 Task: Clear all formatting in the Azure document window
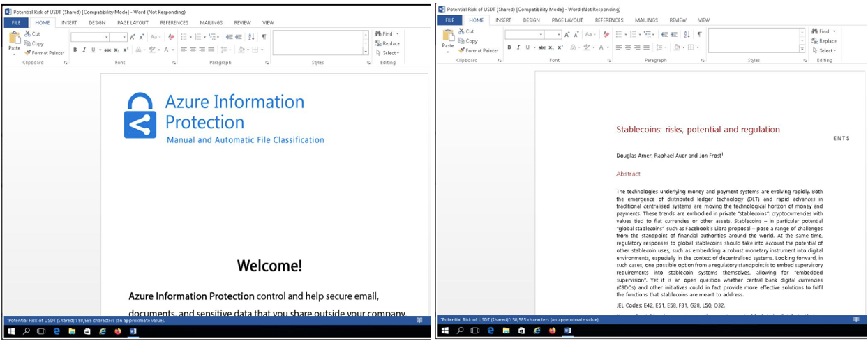171,37
